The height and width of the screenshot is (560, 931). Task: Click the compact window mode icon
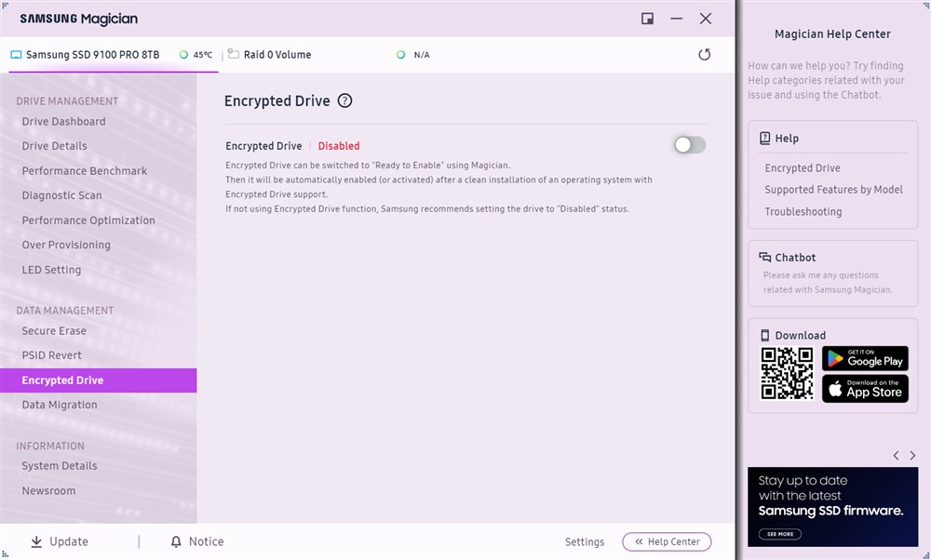click(647, 19)
